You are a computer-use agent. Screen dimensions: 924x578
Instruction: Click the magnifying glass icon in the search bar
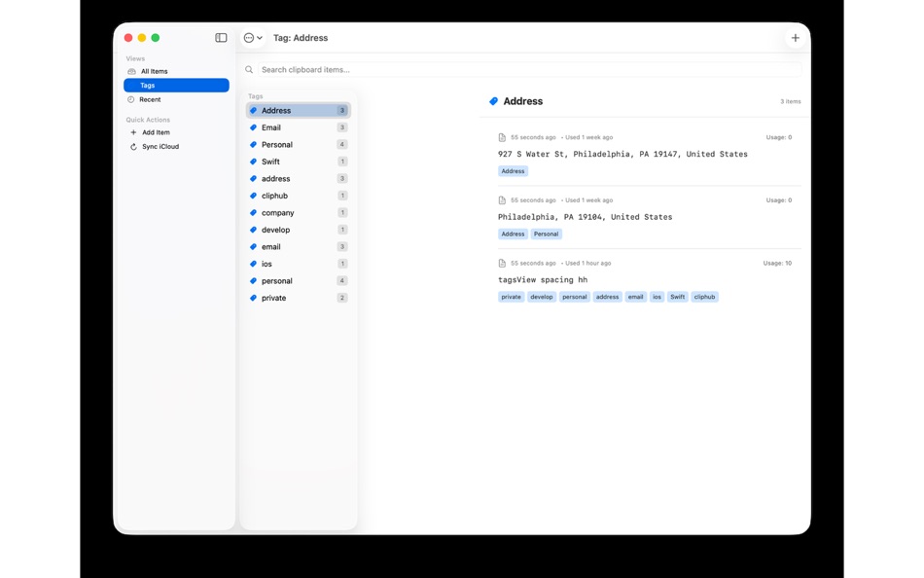[249, 69]
